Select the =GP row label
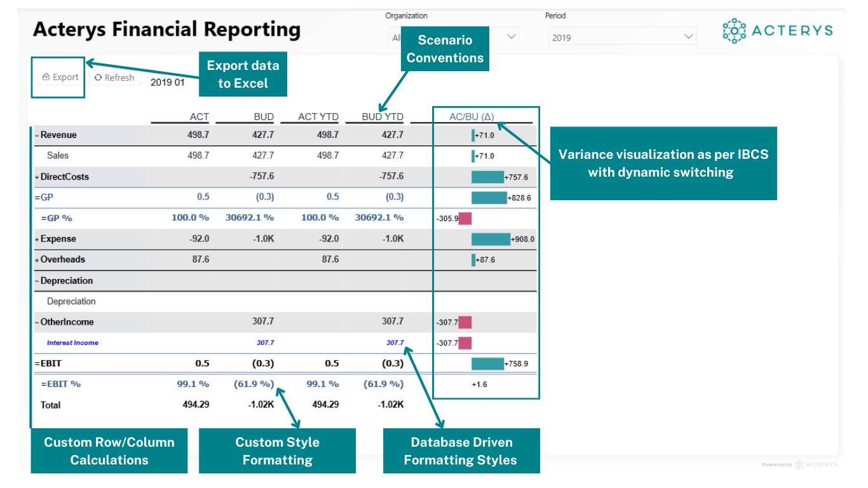This screenshot has width=868, height=488. pyautogui.click(x=43, y=198)
